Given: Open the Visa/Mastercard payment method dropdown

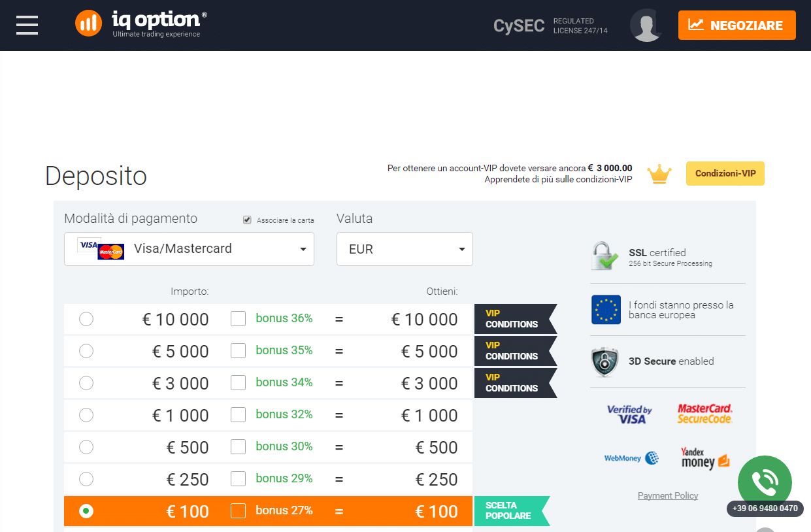Looking at the screenshot, I should click(189, 249).
